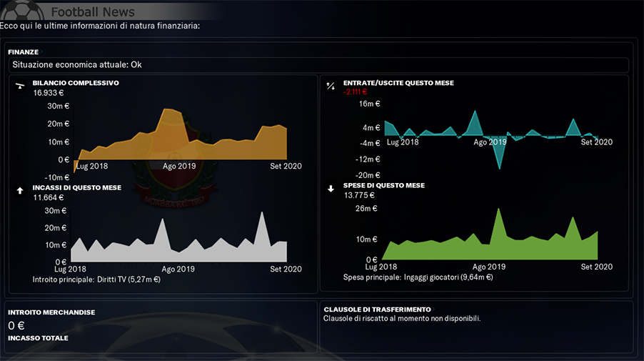This screenshot has width=644, height=361.
Task: Click the down arrow icon for Spese
Action: [331, 189]
